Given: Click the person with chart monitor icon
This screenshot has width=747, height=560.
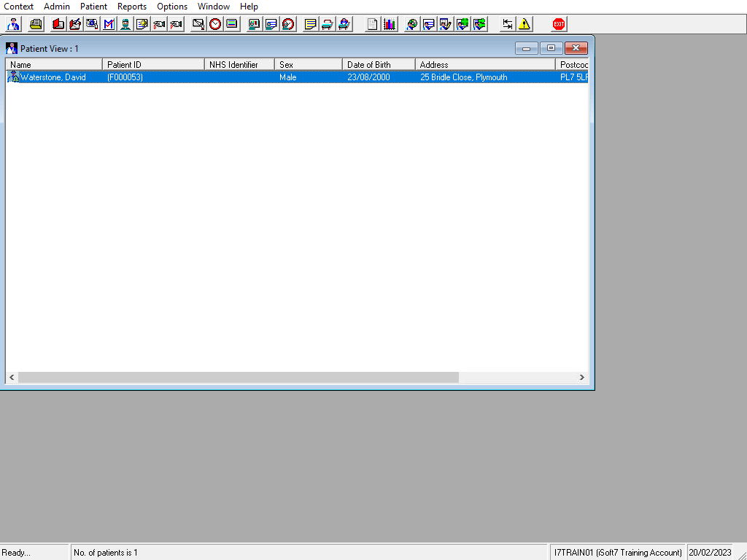Looking at the screenshot, I should [255, 24].
